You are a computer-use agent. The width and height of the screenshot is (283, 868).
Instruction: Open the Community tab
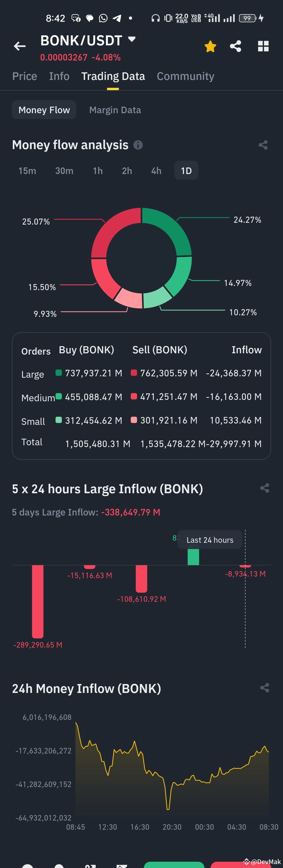[185, 76]
